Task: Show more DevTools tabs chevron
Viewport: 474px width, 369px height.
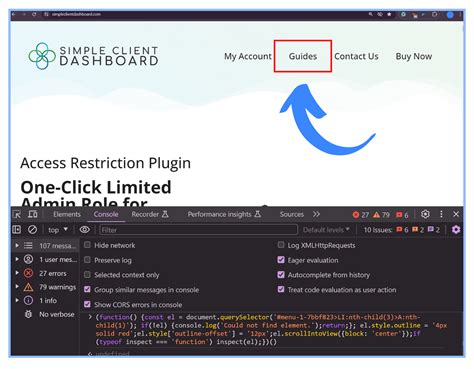Action: (316, 214)
